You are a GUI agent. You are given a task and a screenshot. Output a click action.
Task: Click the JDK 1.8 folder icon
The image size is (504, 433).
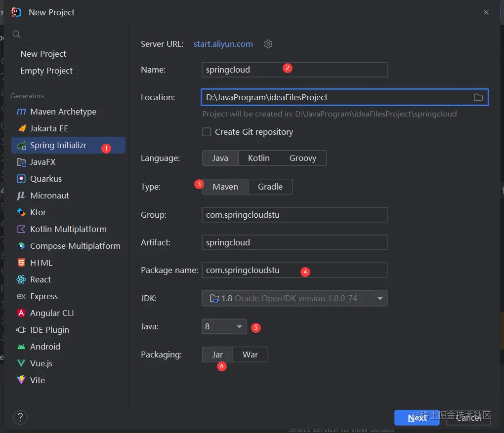pyautogui.click(x=214, y=299)
